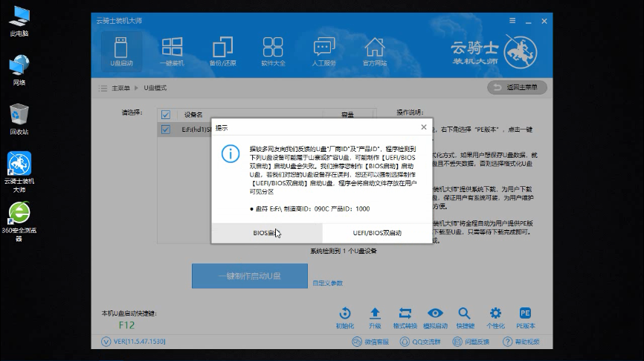Click the 云骑士 knight logo
The height and width of the screenshot is (361, 644).
click(521, 52)
